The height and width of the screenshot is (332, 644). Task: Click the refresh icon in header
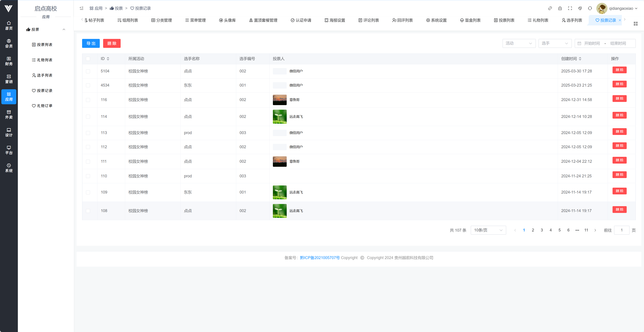[x=590, y=8]
